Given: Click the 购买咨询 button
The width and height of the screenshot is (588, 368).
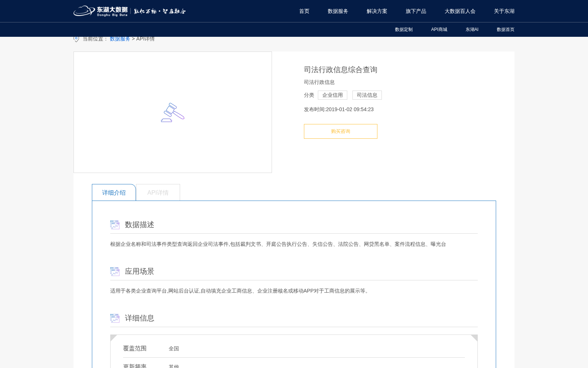Looking at the screenshot, I should [x=341, y=131].
